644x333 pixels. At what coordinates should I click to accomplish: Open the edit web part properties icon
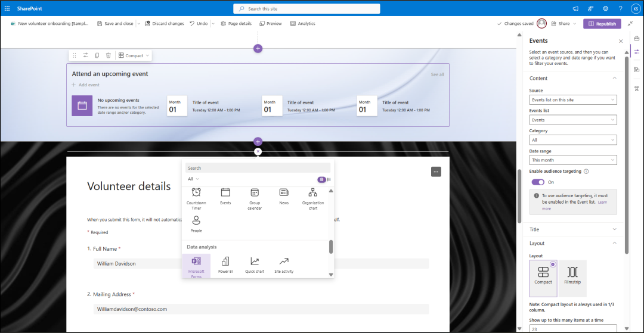(85, 55)
